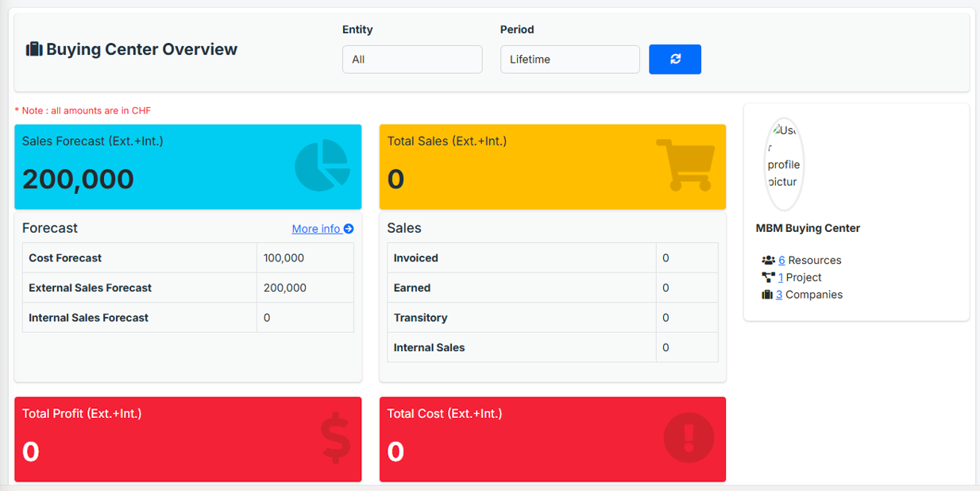Click the people icon next to Resources

[768, 261]
